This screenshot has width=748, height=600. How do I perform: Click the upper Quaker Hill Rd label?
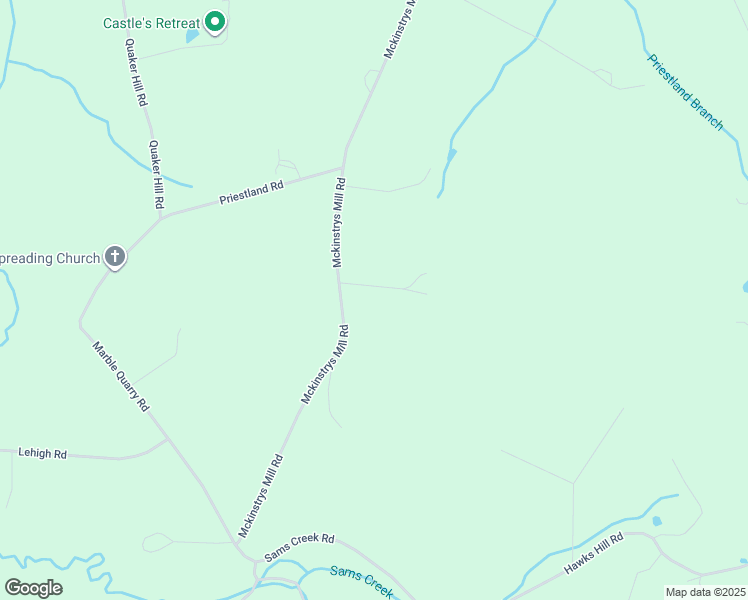click(x=136, y=72)
